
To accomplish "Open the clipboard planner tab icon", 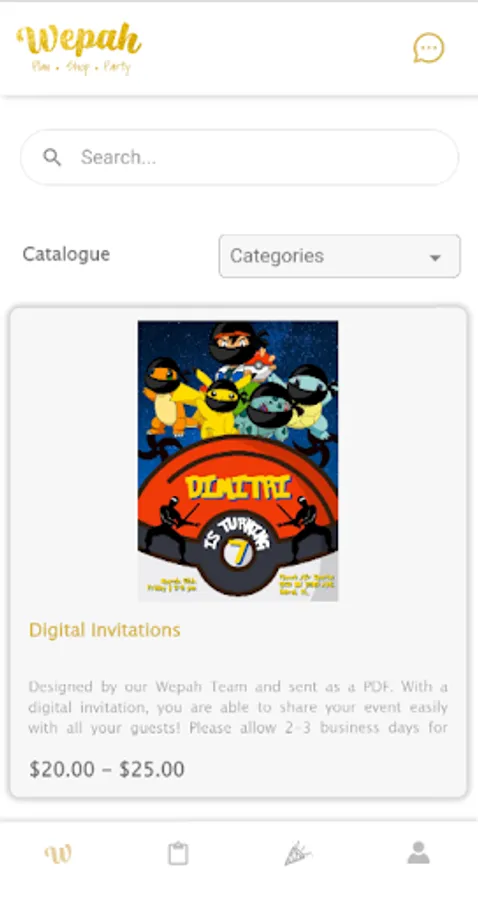I will click(178, 854).
